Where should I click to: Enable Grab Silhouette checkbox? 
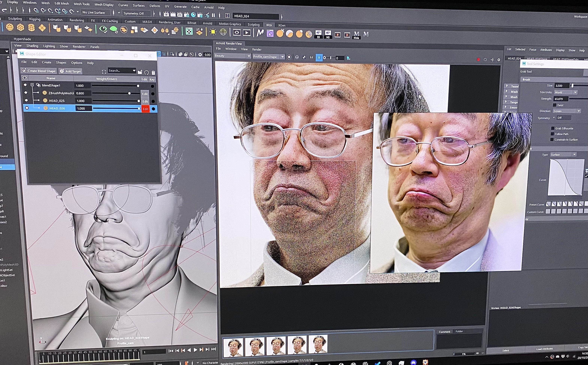point(553,128)
